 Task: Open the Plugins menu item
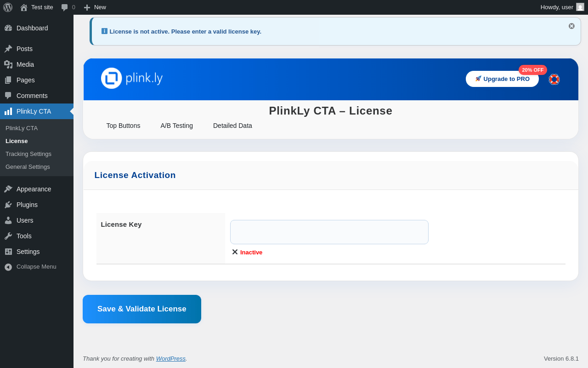click(x=37, y=205)
